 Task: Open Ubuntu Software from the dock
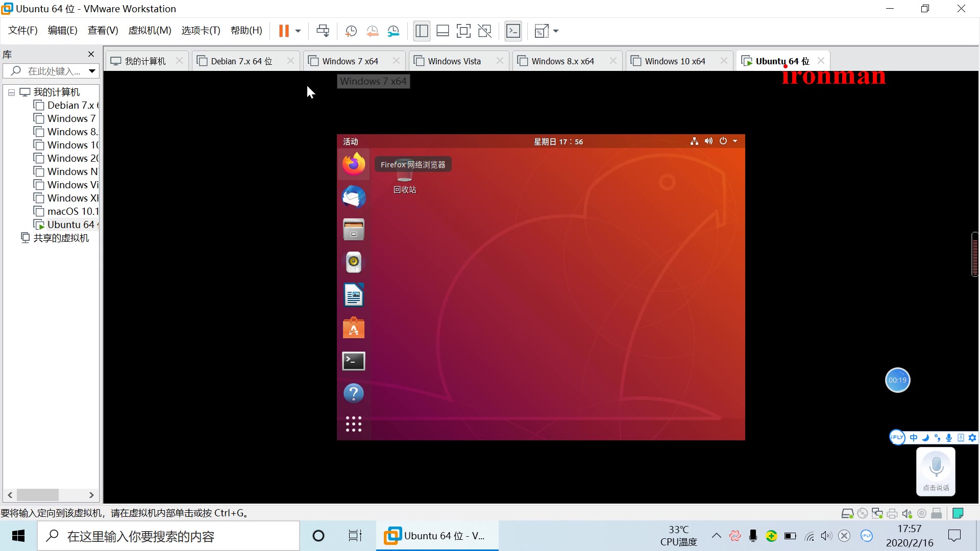[354, 328]
